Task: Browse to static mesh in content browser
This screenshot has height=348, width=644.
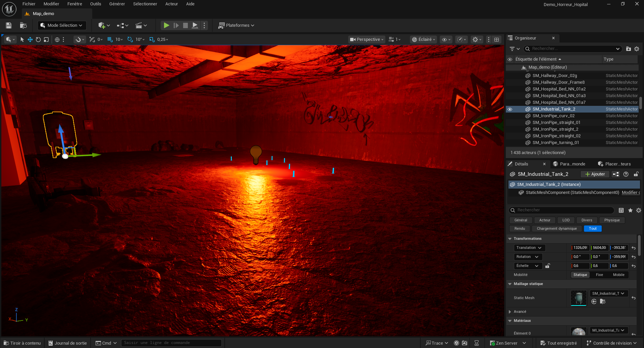Action: 603,301
